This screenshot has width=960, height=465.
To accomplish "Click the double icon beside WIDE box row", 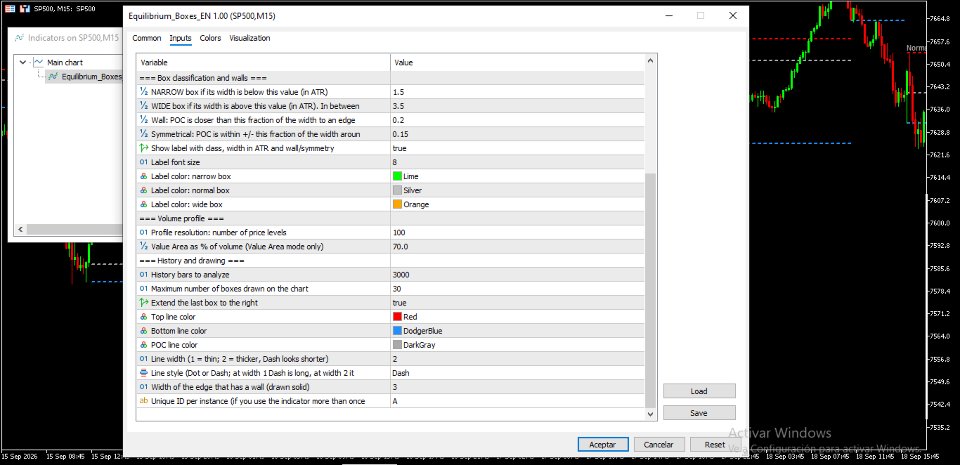I will 144,106.
